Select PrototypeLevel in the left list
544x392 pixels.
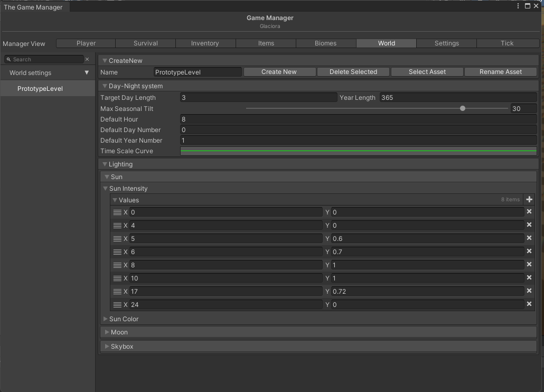click(x=40, y=89)
